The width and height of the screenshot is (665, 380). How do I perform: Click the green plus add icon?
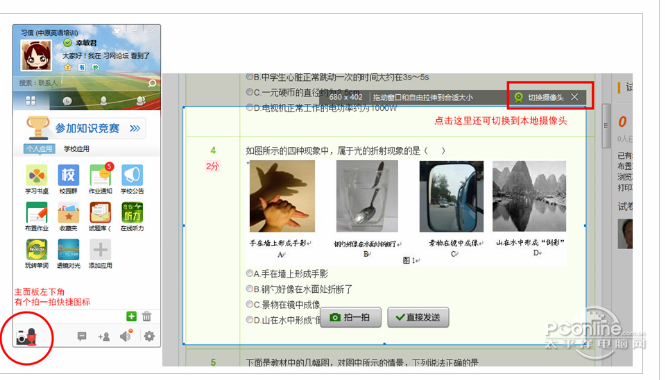coord(131,316)
